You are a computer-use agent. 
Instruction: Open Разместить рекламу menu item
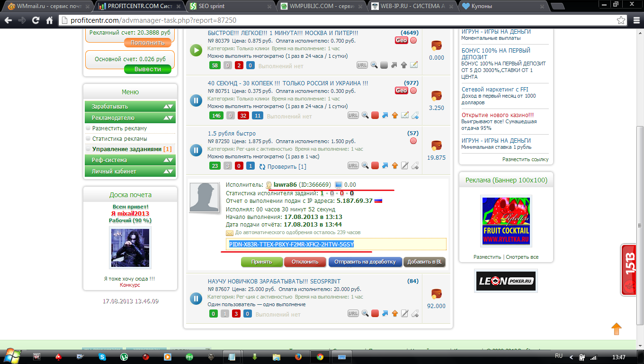tap(119, 128)
